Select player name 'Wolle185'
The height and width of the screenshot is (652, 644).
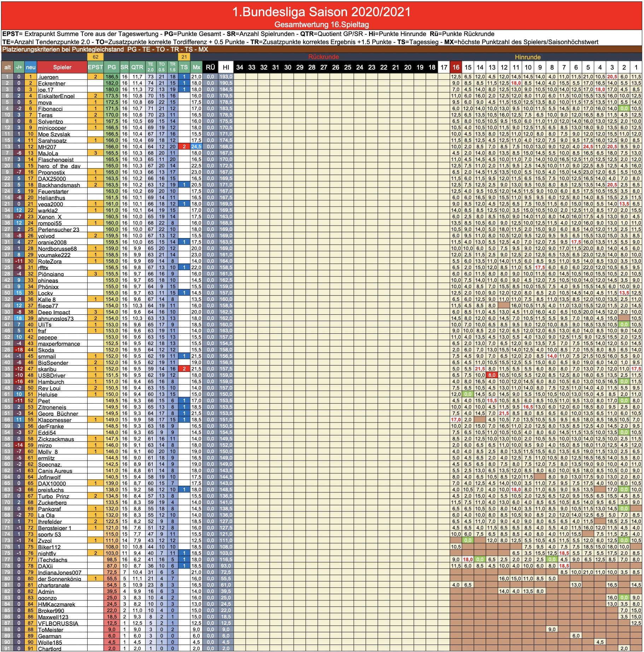(50, 642)
